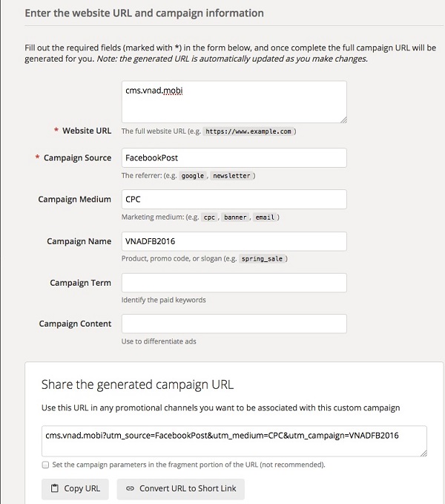Focus the Website URL text area
Screen dimensions: 445x504
[x=234, y=101]
